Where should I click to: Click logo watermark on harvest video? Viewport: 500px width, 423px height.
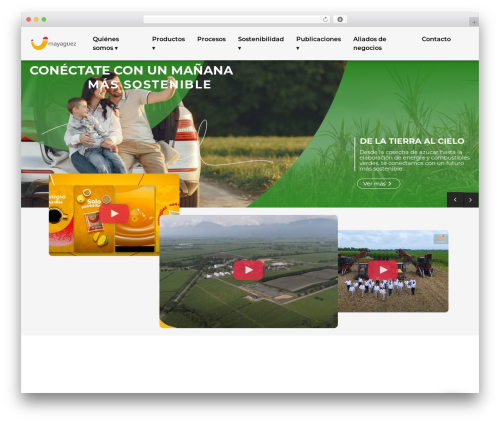(441, 239)
